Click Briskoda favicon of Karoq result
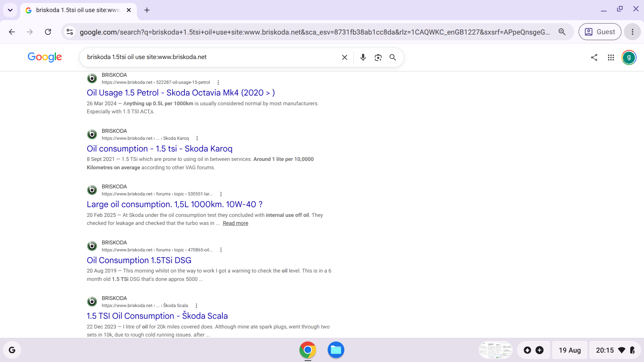This screenshot has width=644, height=362. 92,134
